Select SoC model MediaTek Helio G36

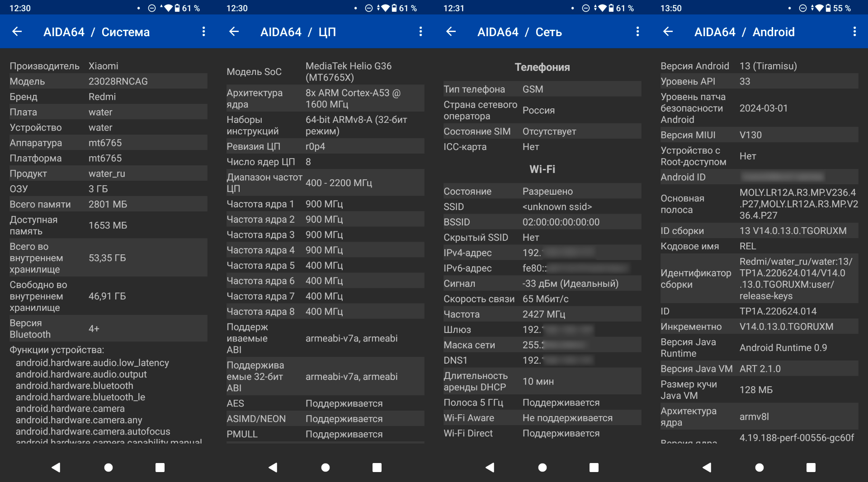(349, 71)
